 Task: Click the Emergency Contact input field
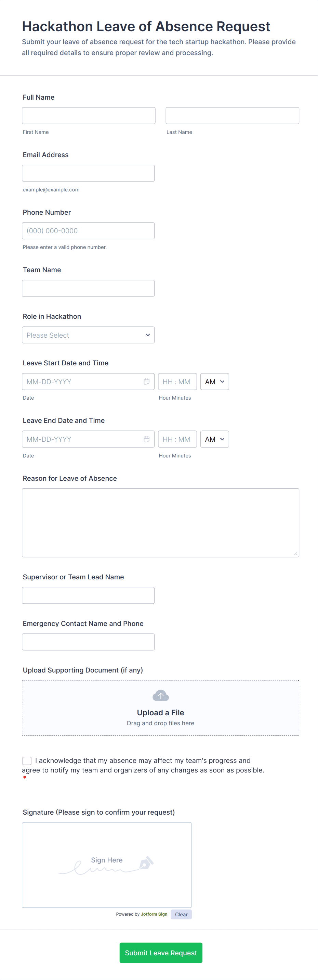[x=88, y=642]
